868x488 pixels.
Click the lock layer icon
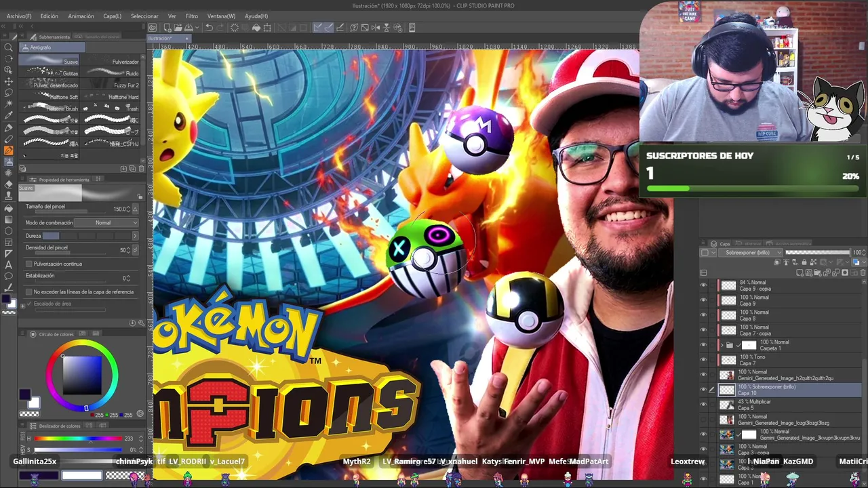(x=804, y=262)
